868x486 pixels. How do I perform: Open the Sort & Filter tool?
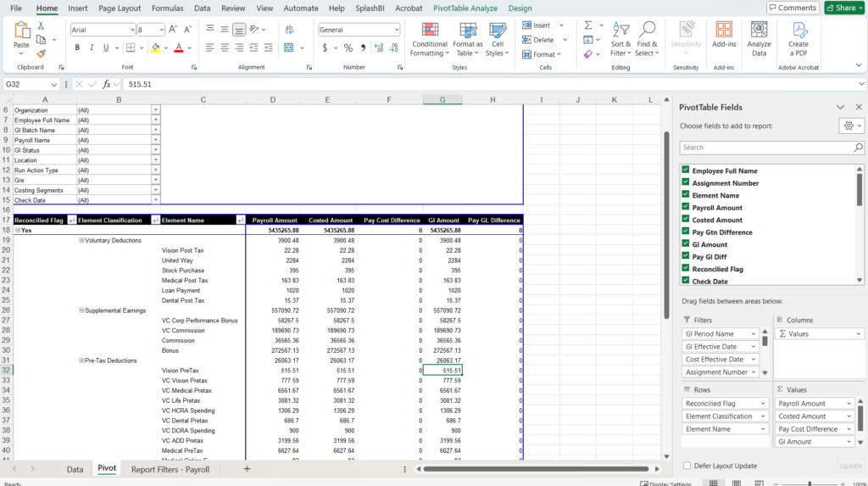point(620,39)
